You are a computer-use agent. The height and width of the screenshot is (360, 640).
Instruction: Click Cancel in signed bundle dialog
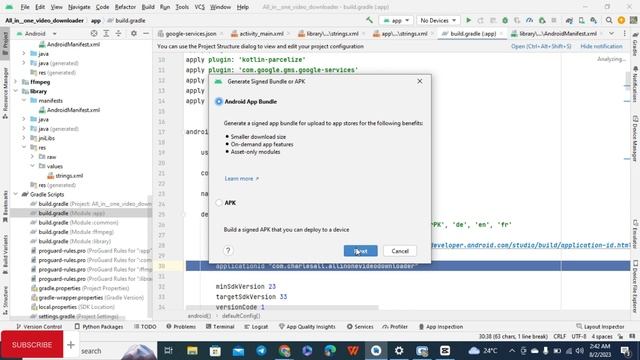tap(400, 251)
